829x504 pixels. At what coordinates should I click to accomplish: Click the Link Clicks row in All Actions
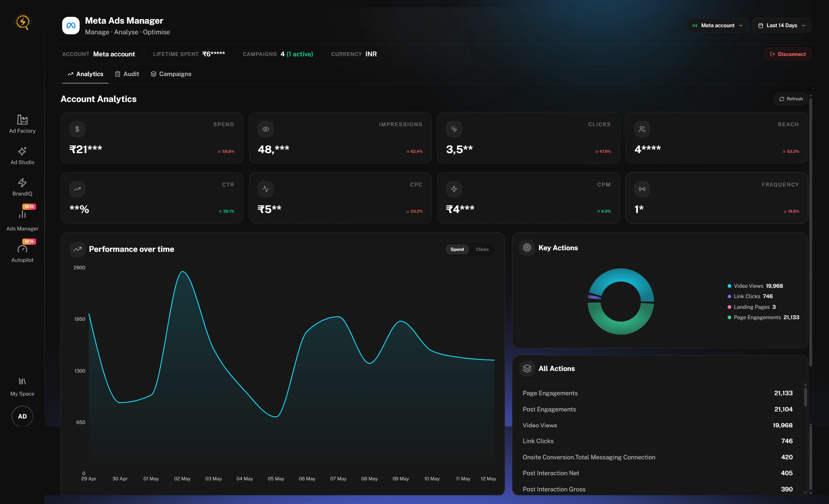[657, 441]
